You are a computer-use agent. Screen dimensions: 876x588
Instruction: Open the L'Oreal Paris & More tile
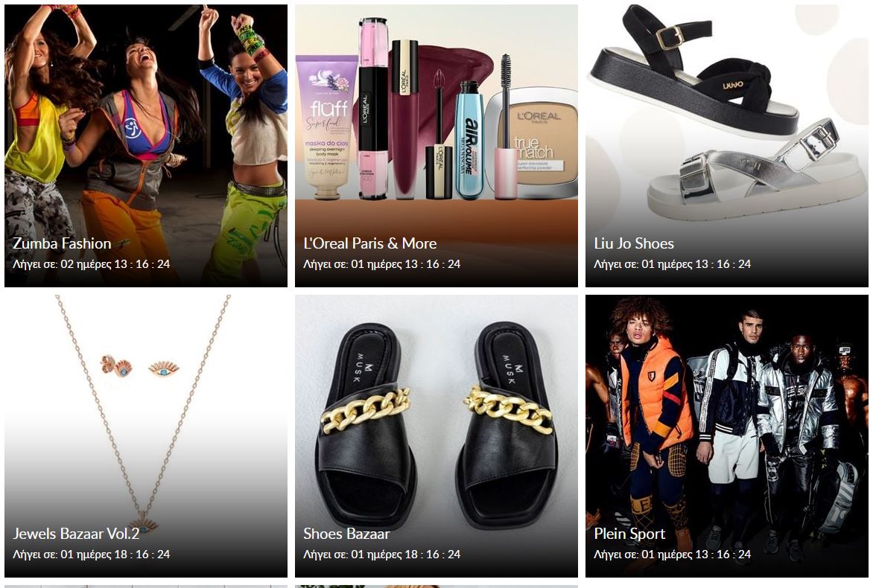[437, 146]
